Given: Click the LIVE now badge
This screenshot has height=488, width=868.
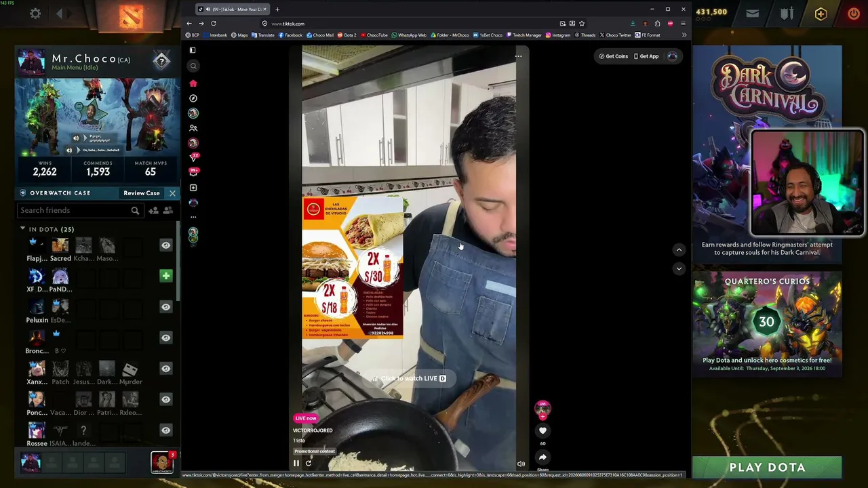Looking at the screenshot, I should (x=306, y=418).
